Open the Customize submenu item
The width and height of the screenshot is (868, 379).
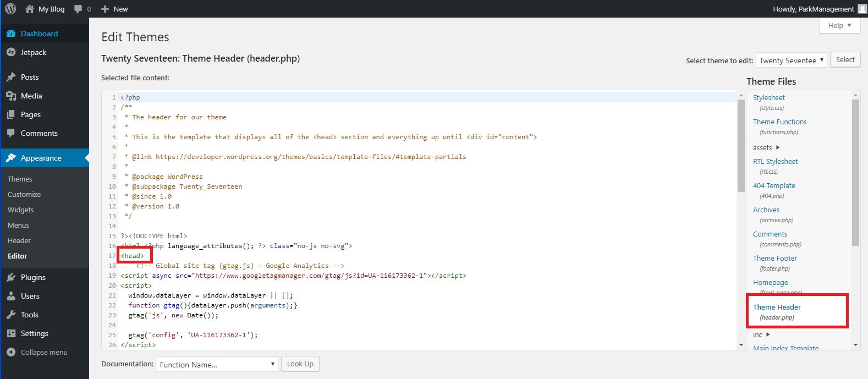(24, 194)
